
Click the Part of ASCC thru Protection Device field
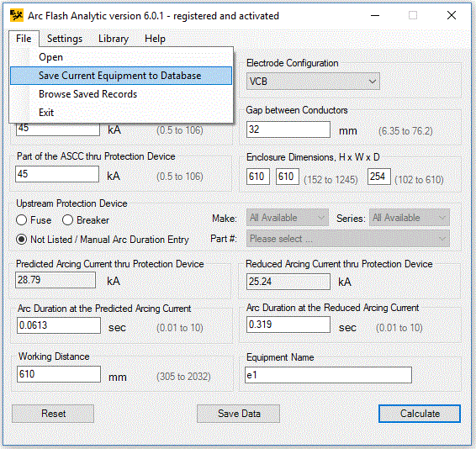pos(57,174)
